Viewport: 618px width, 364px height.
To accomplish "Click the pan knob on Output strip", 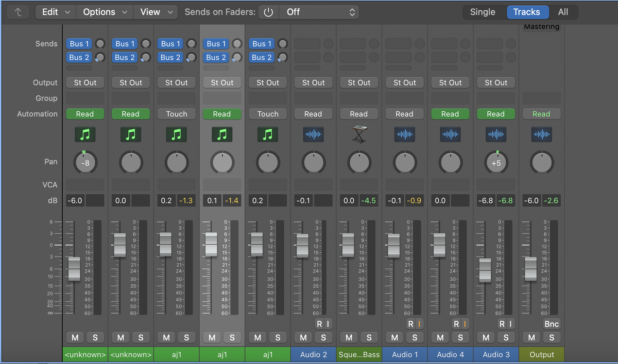I will pyautogui.click(x=542, y=163).
